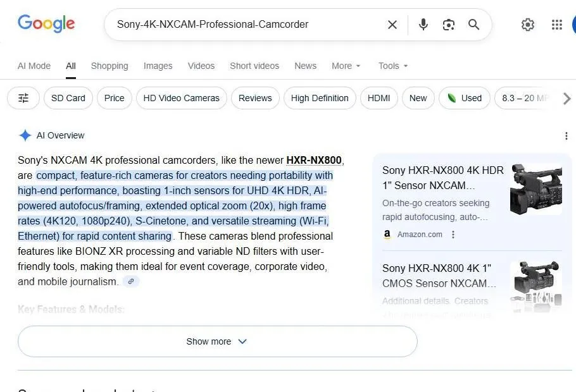Open three-dot menu beside Amazon.com
This screenshot has width=576, height=392.
[453, 235]
